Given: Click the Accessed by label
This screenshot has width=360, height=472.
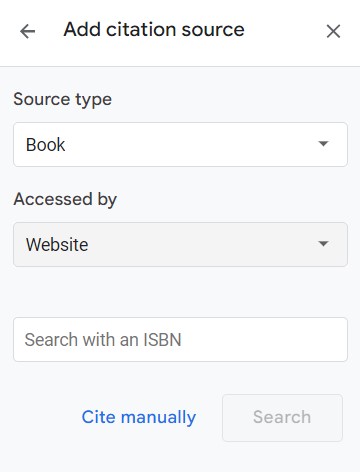Looking at the screenshot, I should pos(65,199).
